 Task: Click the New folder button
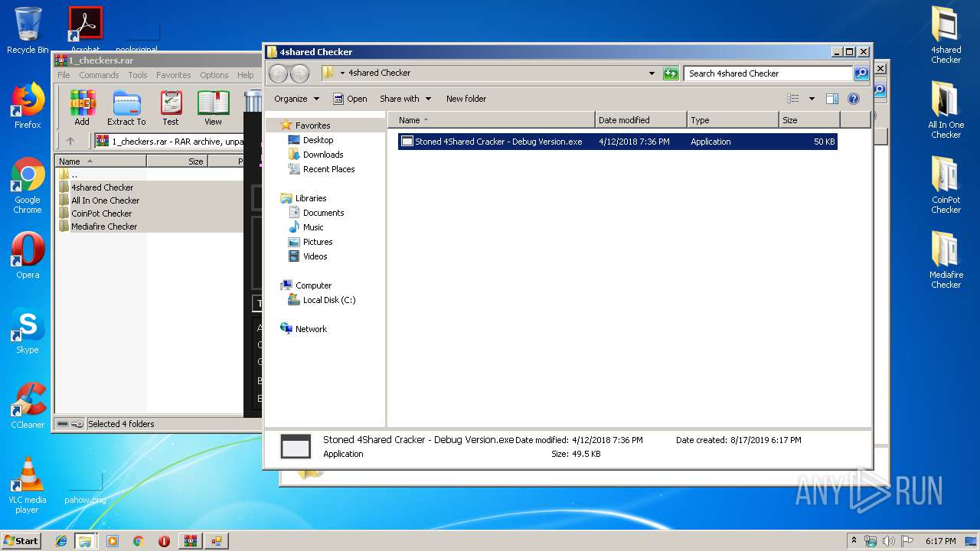(x=466, y=99)
